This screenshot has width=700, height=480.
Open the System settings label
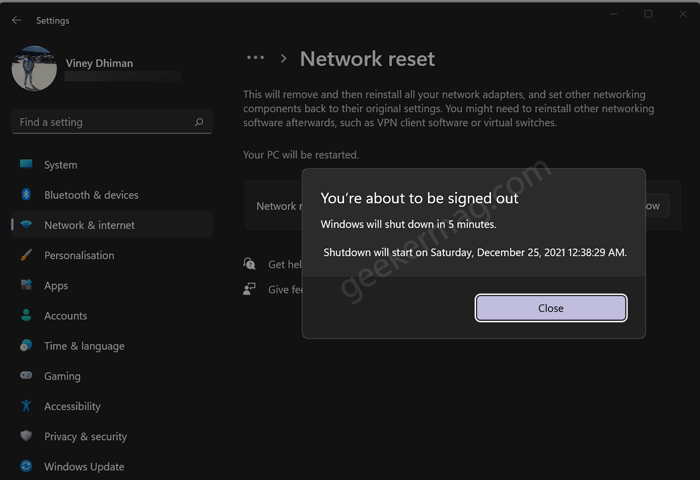[61, 165]
